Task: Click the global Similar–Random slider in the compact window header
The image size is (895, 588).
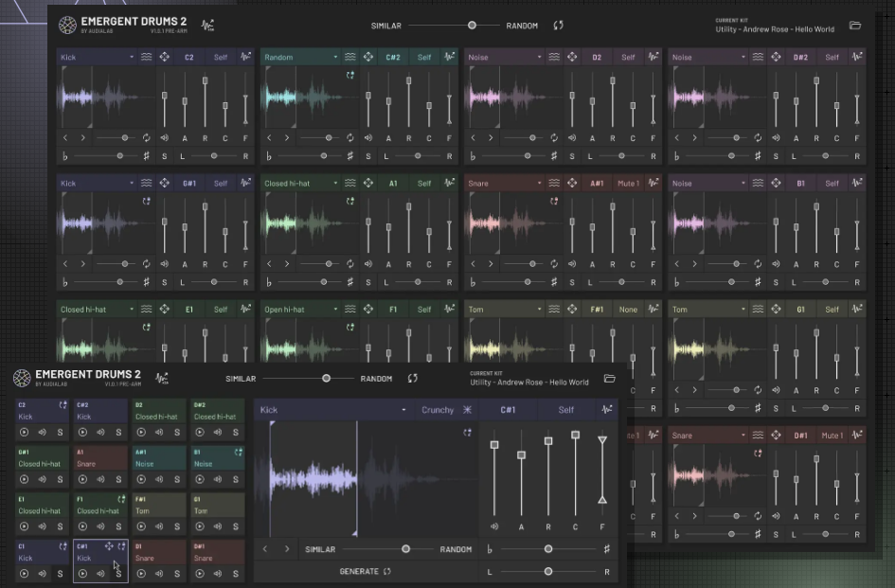Action: (308, 379)
